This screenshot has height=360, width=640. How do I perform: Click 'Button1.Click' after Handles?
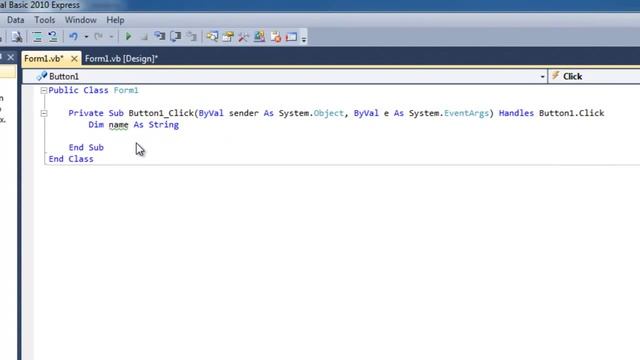[571, 113]
